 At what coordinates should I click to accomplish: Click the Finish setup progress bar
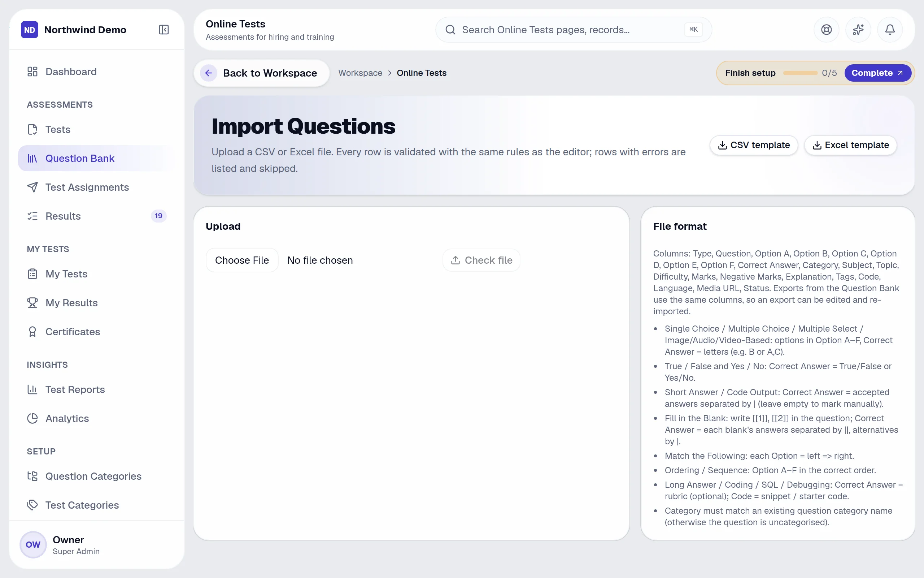tap(800, 73)
